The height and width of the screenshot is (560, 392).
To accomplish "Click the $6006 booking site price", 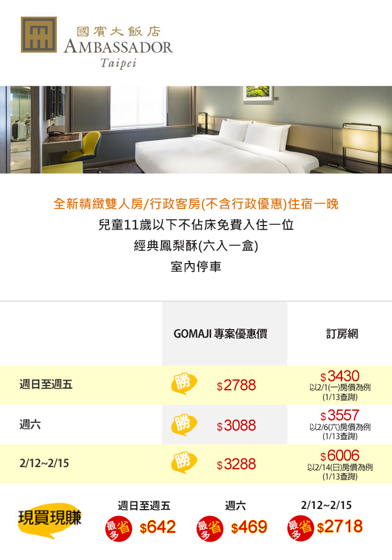I will 340,456.
